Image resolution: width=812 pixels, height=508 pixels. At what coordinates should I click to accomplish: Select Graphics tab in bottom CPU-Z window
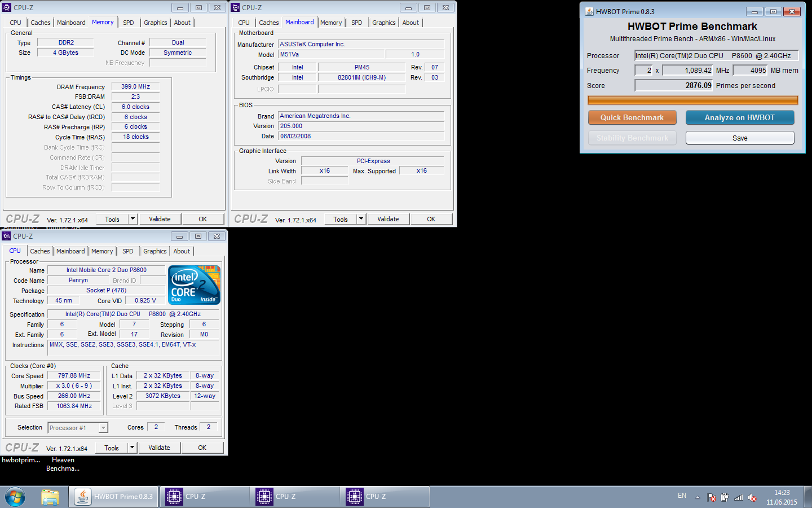point(155,251)
